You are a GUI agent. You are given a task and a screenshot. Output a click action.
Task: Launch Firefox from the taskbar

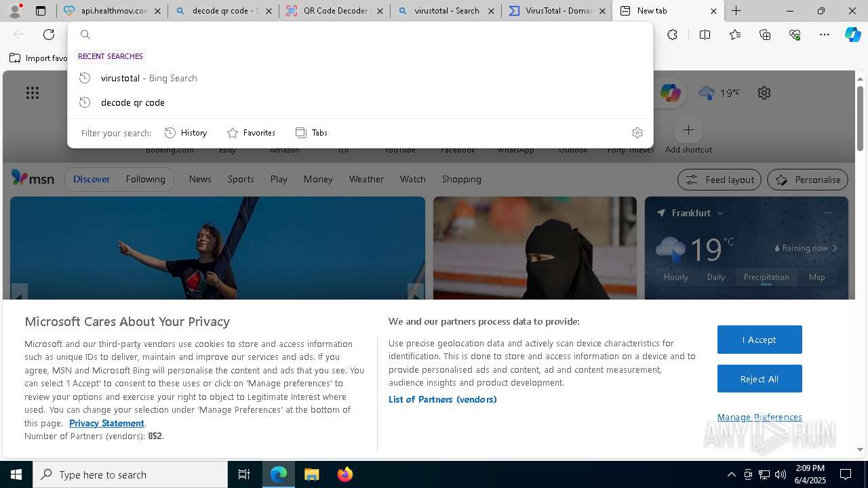pyautogui.click(x=344, y=474)
